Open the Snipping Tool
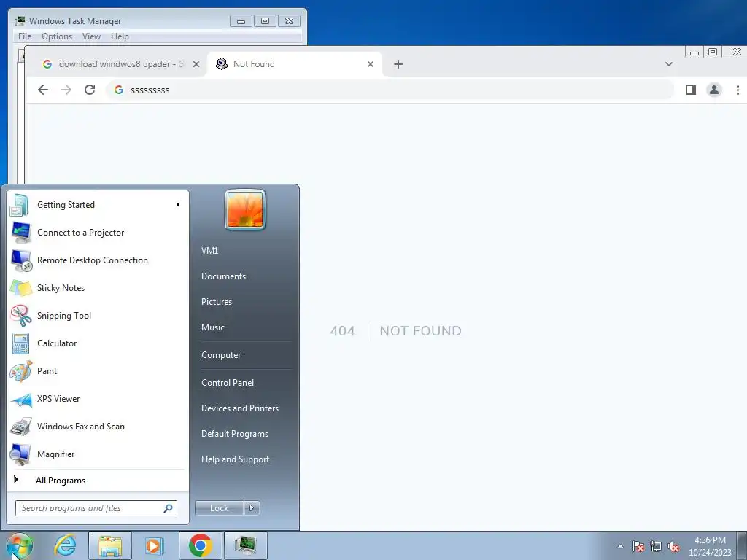The width and height of the screenshot is (747, 560). click(x=97, y=315)
